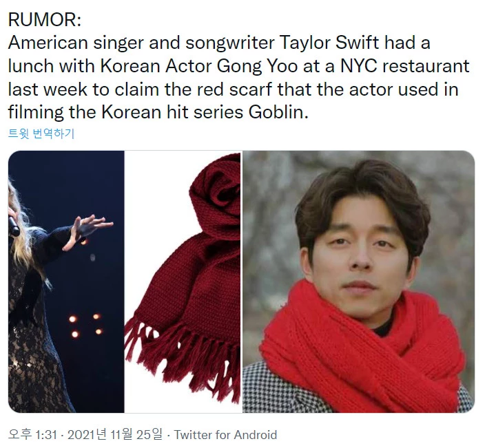Click the words Gong Yoo in tweet

point(257,66)
